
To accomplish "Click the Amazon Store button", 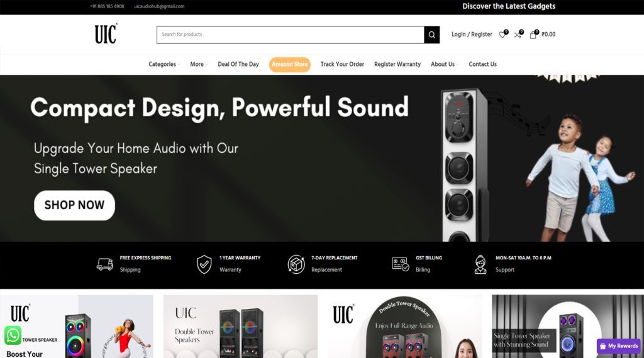I will pyautogui.click(x=289, y=65).
